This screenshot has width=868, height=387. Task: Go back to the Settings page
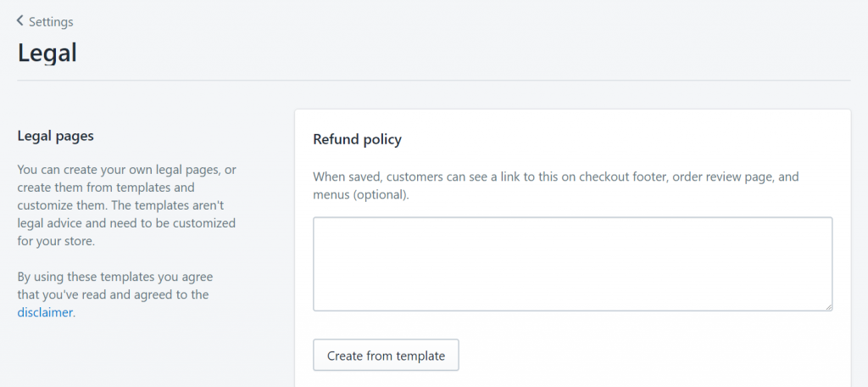[45, 21]
